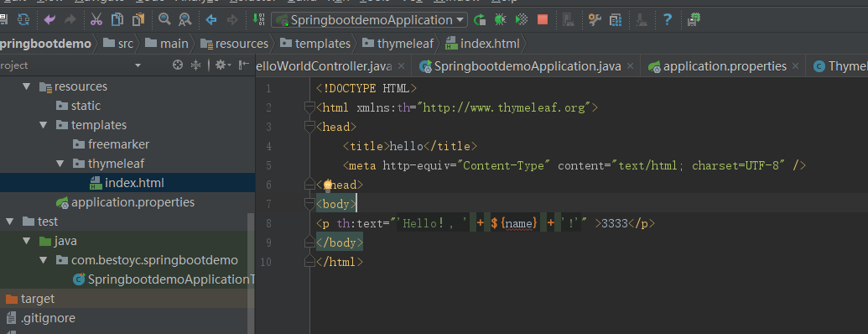The width and height of the screenshot is (868, 334).
Task: Cut selection using the scissors icon
Action: [x=96, y=20]
